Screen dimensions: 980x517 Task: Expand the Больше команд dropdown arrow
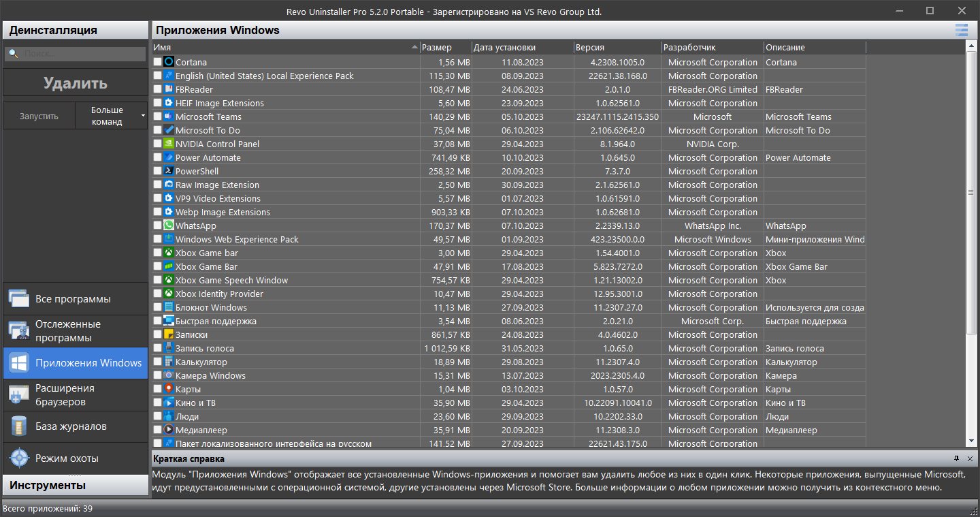tap(143, 116)
